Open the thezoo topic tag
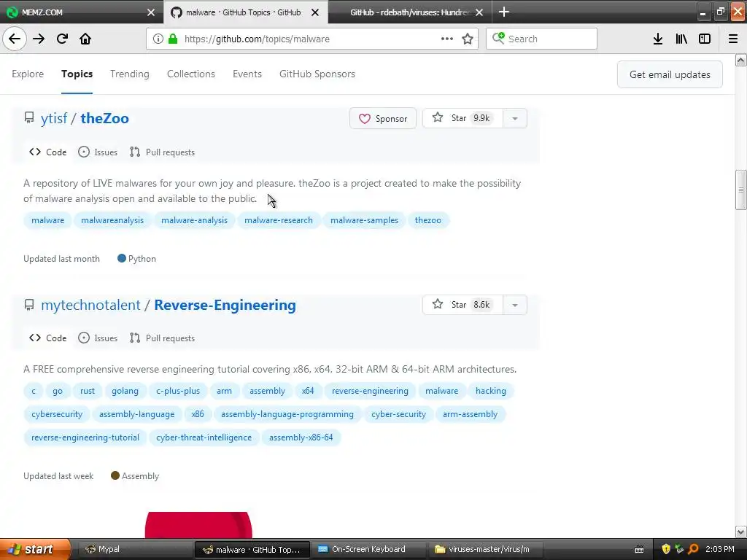Image resolution: width=747 pixels, height=560 pixels. 427,220
